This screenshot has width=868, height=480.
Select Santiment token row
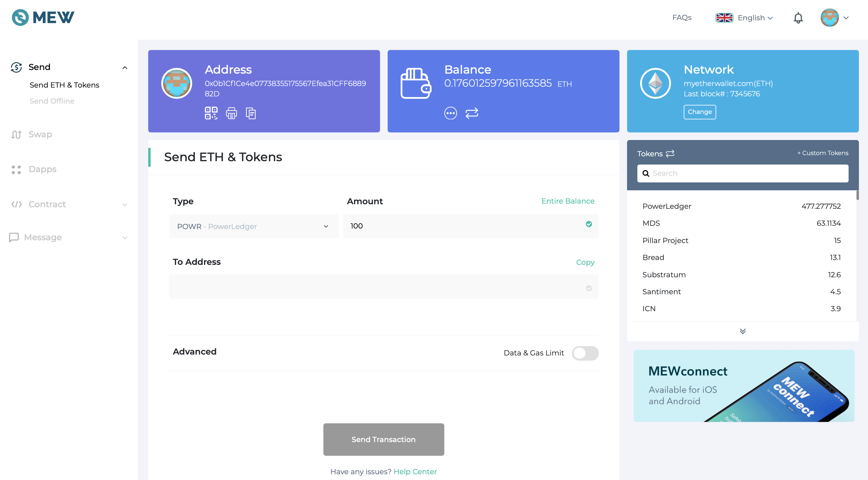pyautogui.click(x=741, y=292)
